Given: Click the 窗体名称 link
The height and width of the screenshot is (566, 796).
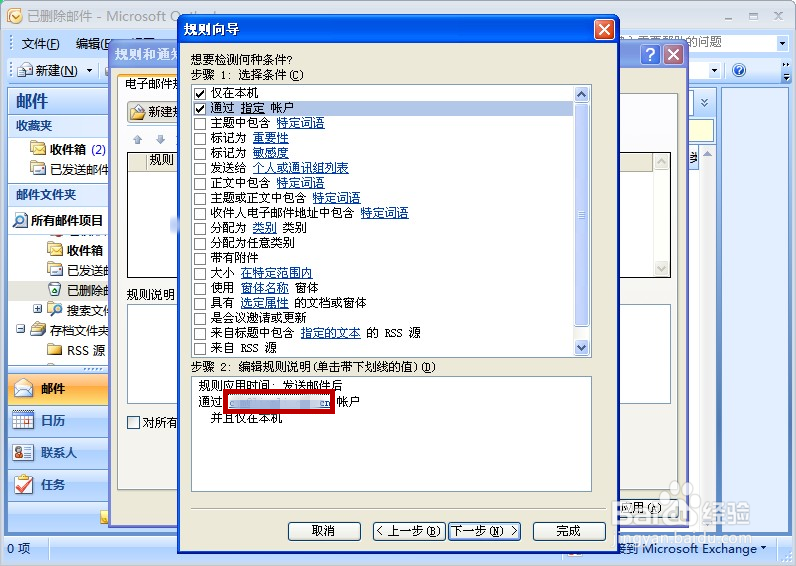Looking at the screenshot, I should (x=264, y=288).
